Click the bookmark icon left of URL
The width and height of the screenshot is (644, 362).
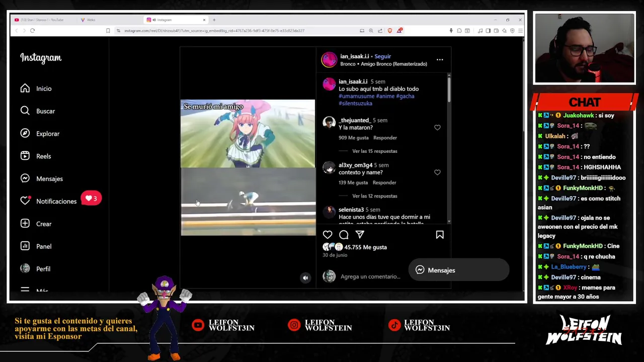[108, 31]
